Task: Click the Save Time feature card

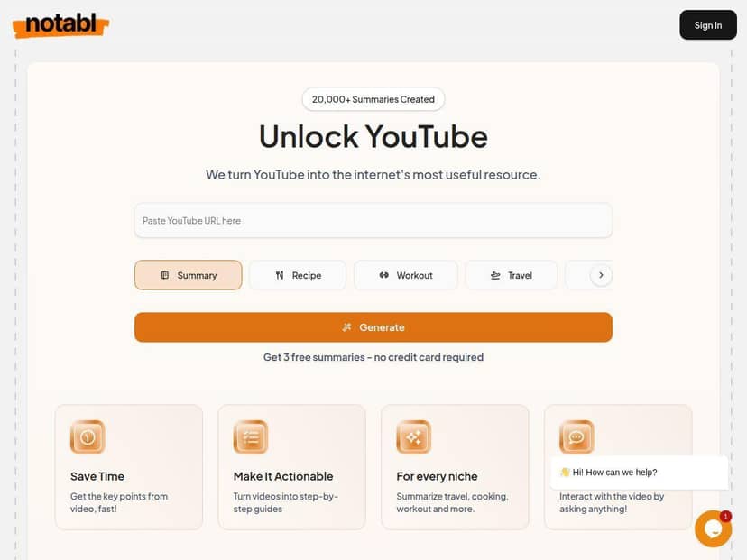Action: (129, 467)
